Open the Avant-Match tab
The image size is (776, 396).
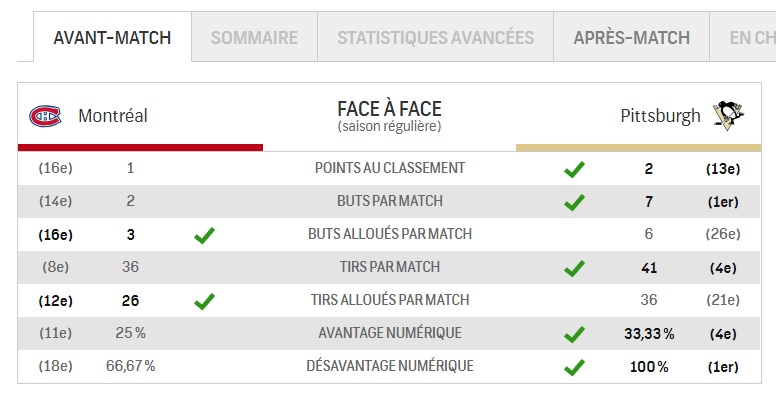point(112,37)
